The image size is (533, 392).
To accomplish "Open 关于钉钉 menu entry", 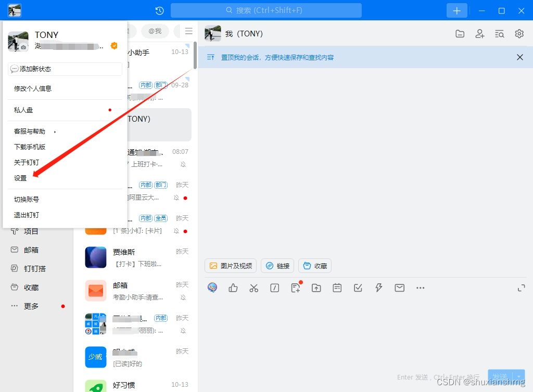I will (x=65, y=163).
